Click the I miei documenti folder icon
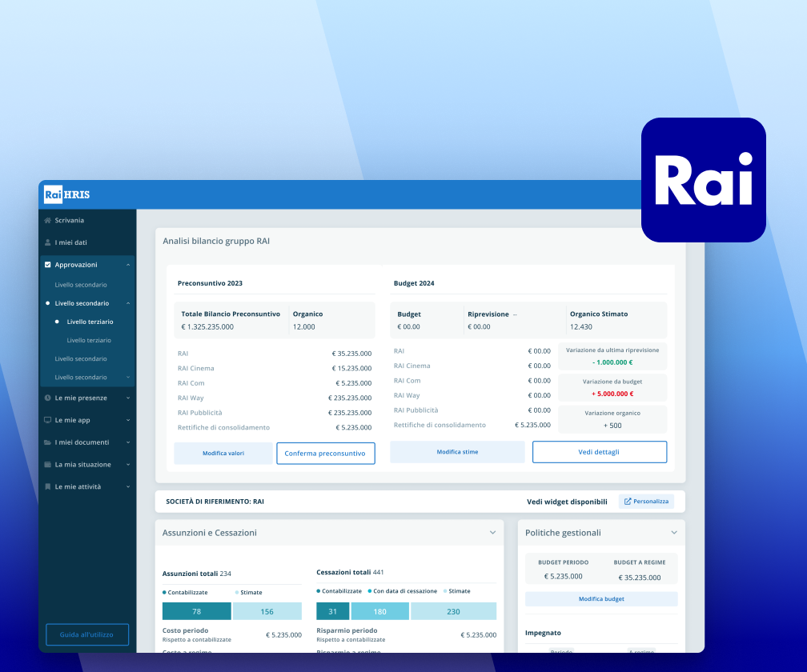 (47, 442)
